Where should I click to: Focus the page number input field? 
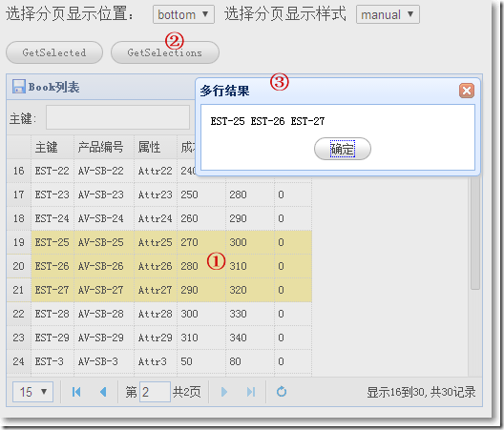(x=155, y=392)
